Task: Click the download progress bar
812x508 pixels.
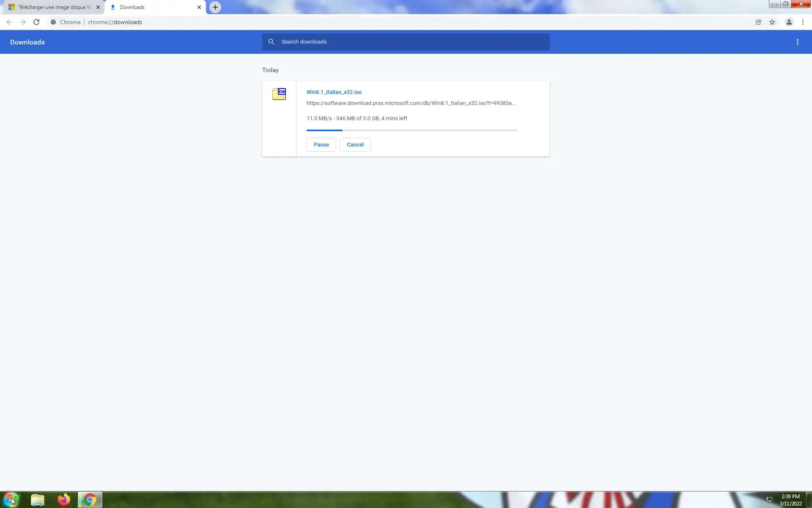Action: (x=412, y=130)
